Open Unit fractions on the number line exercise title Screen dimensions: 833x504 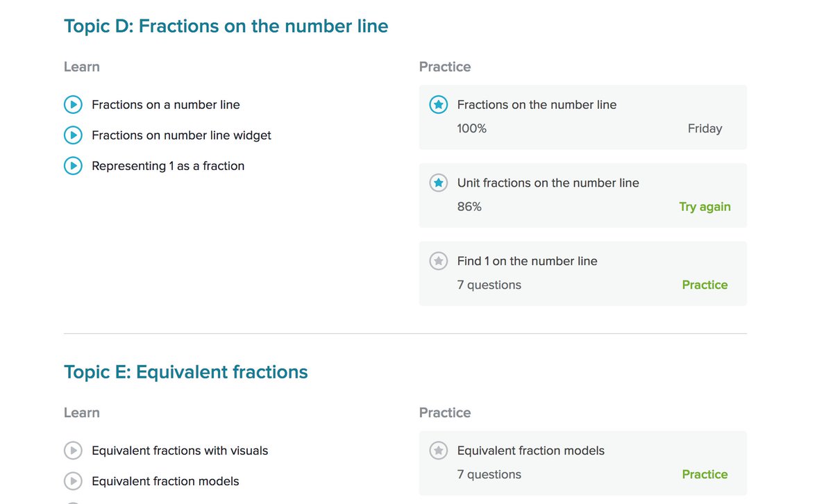coord(548,183)
